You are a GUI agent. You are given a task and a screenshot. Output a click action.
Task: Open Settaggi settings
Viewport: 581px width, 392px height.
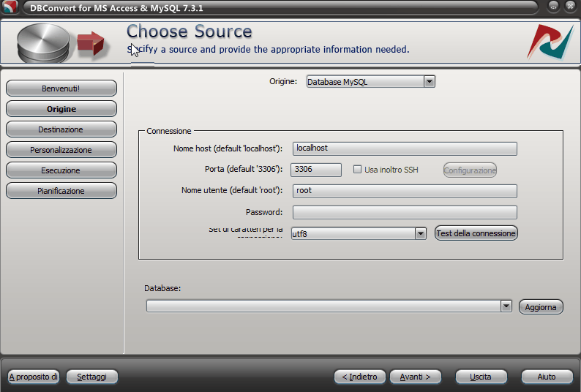[92, 377]
